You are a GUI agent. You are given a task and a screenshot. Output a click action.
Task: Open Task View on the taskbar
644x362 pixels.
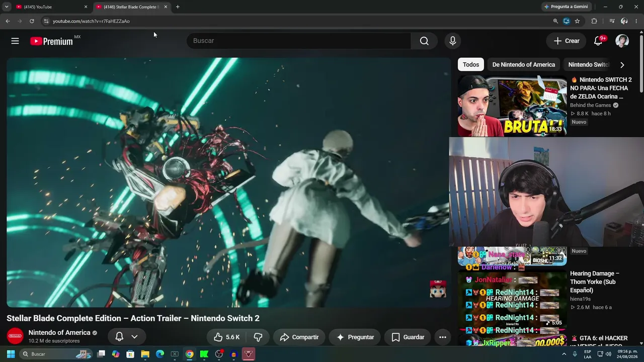tap(101, 354)
